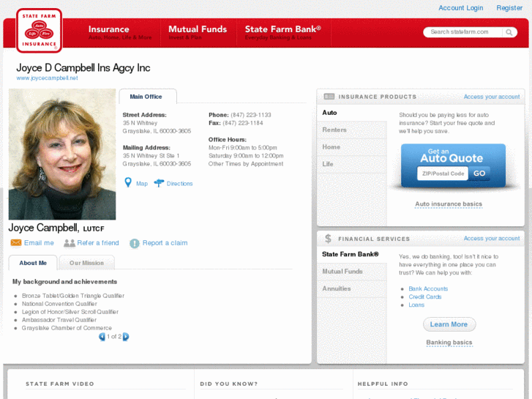Click the State Farm Insurance logo
This screenshot has height=399, width=532.
click(39, 31)
